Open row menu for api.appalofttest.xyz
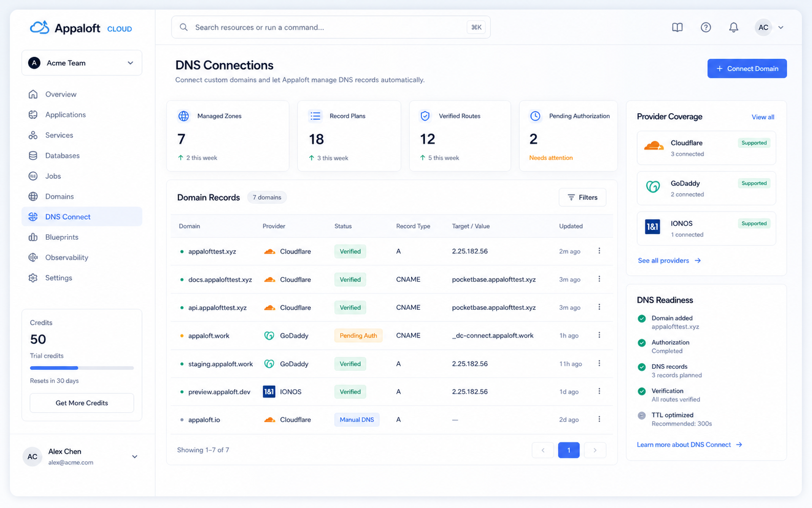 pos(599,307)
